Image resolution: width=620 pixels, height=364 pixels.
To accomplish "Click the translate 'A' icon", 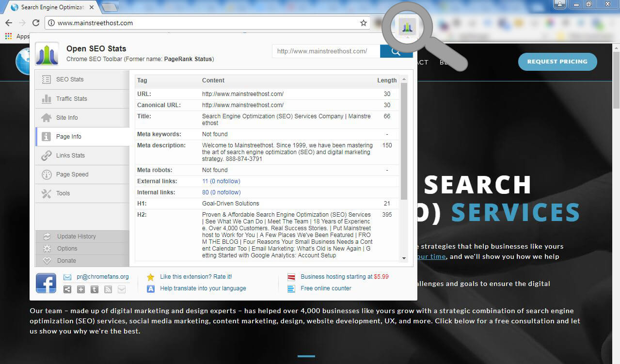I will point(151,288).
